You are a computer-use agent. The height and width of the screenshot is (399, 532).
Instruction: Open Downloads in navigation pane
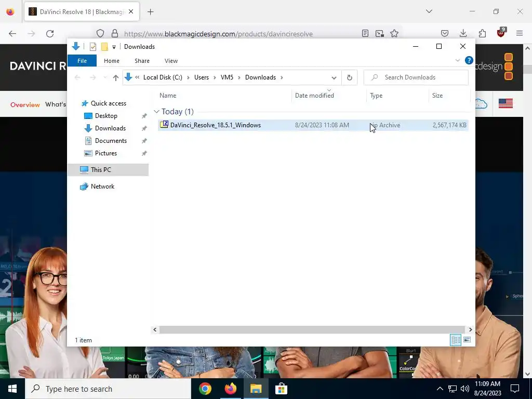point(110,128)
